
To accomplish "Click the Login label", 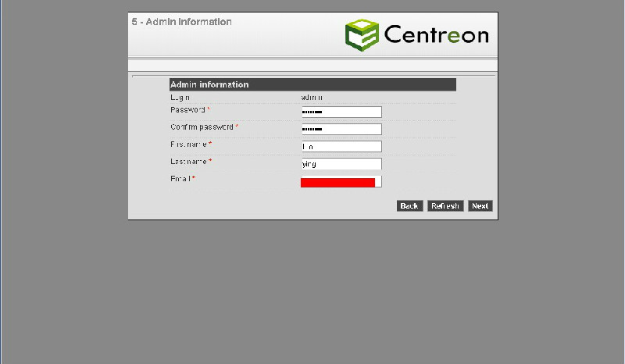I will pyautogui.click(x=180, y=98).
